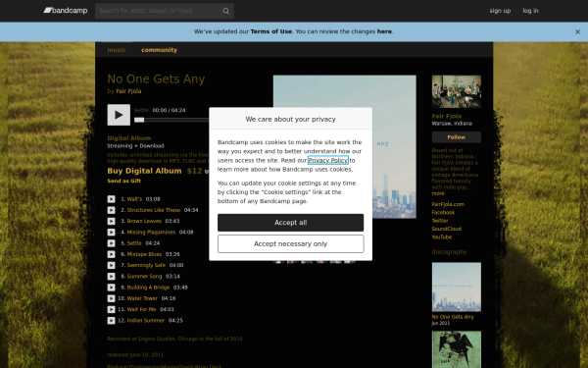
Task: Open the Water Tower track link
Action: pos(142,298)
